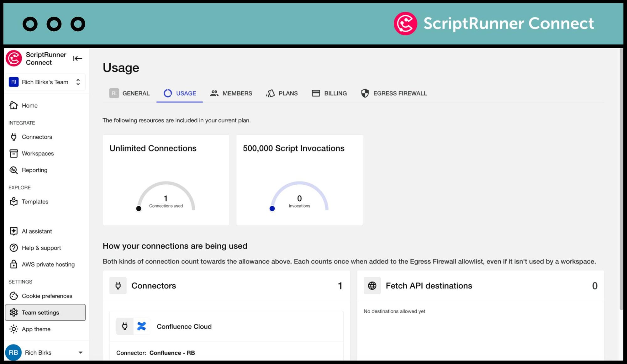627x364 pixels.
Task: Collapse the sidebar with the arrow icon
Action: pos(77,59)
